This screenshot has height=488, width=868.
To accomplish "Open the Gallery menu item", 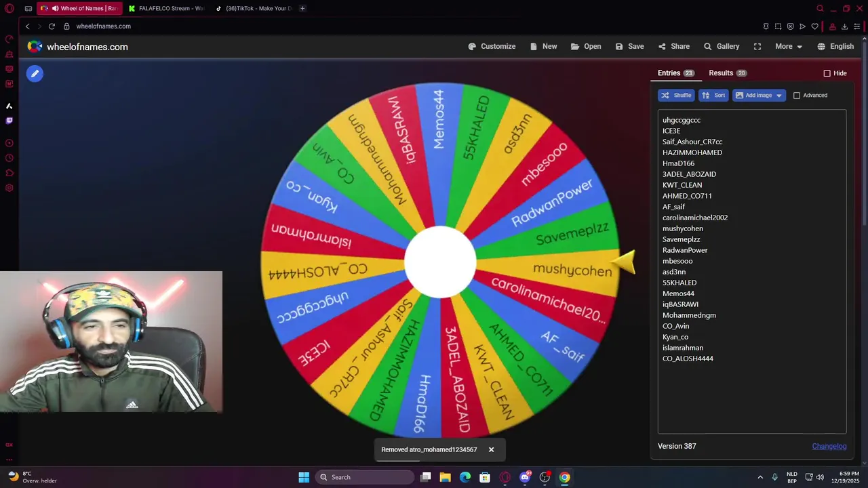I will tap(722, 46).
